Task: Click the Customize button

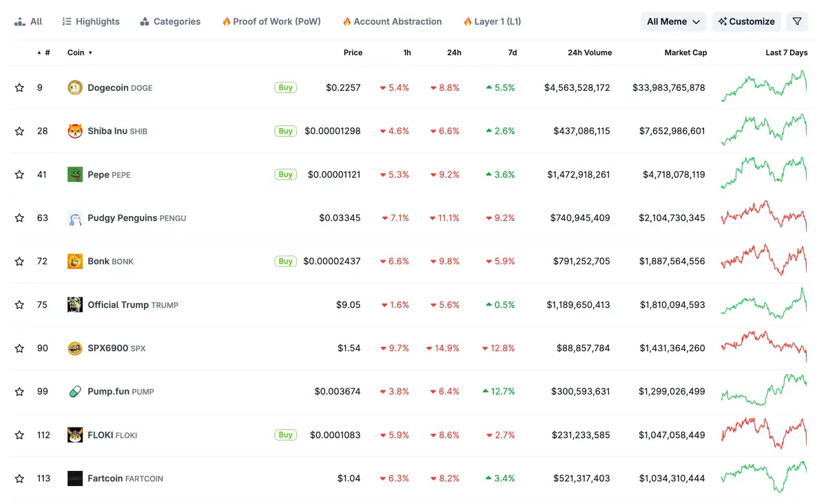Action: click(x=746, y=21)
